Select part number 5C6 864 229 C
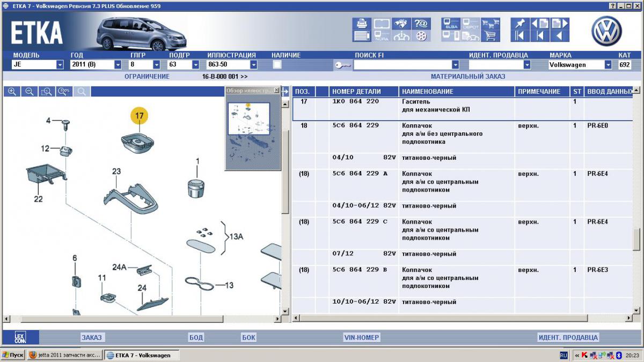This screenshot has width=644, height=362. [x=360, y=221]
